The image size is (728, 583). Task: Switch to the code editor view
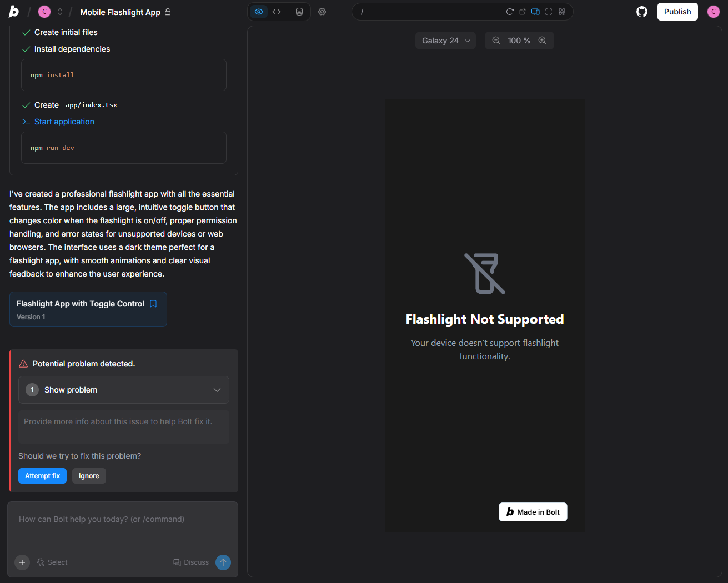pos(277,11)
